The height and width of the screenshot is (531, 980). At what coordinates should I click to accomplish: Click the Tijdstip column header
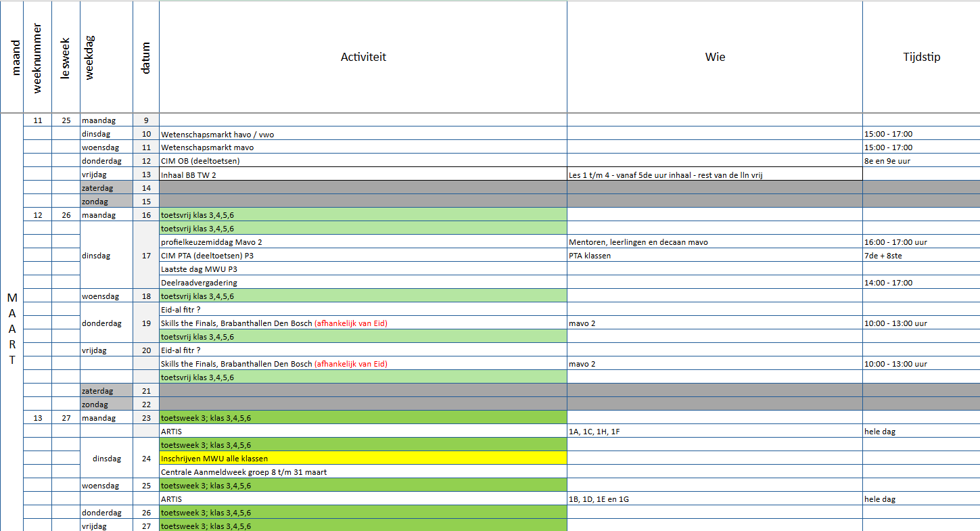pos(921,57)
